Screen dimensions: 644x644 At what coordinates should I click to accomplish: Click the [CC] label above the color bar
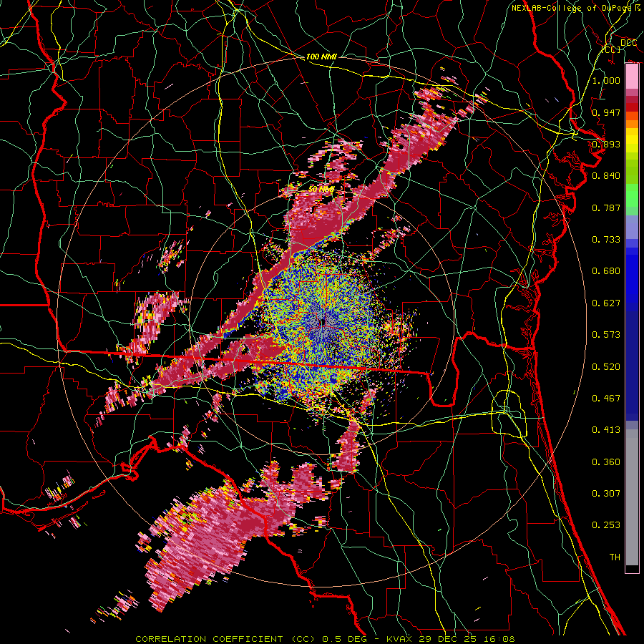tap(611, 49)
